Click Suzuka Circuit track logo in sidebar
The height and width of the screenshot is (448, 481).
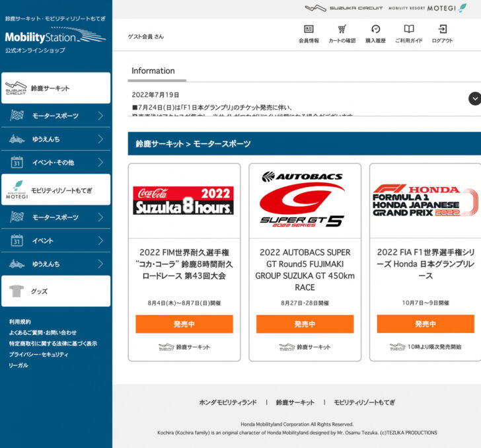[x=16, y=88]
